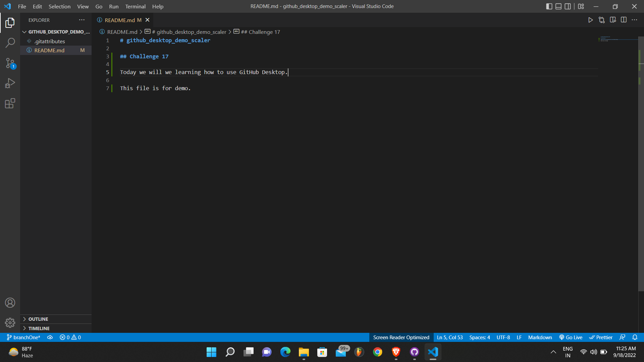Image resolution: width=644 pixels, height=362 pixels.
Task: Toggle the secondary side bar
Action: 568,6
